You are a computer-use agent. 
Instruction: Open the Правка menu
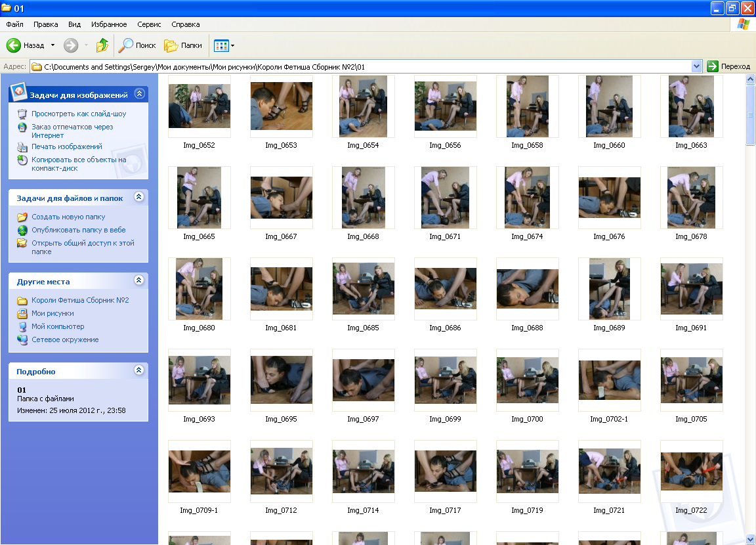(46, 24)
